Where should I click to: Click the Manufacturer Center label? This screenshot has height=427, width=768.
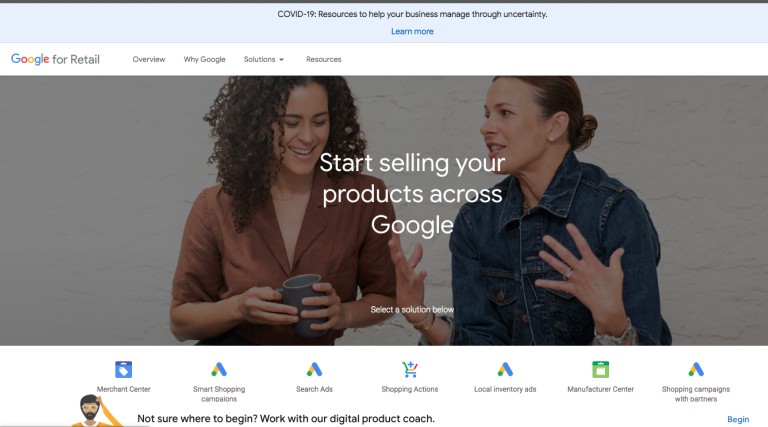pos(600,389)
